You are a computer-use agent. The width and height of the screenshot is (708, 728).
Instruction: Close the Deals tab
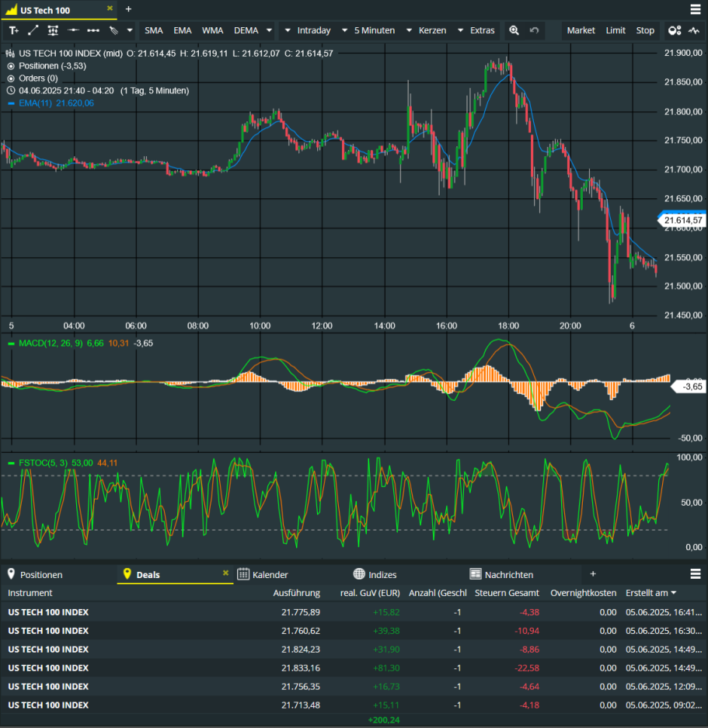point(226,573)
